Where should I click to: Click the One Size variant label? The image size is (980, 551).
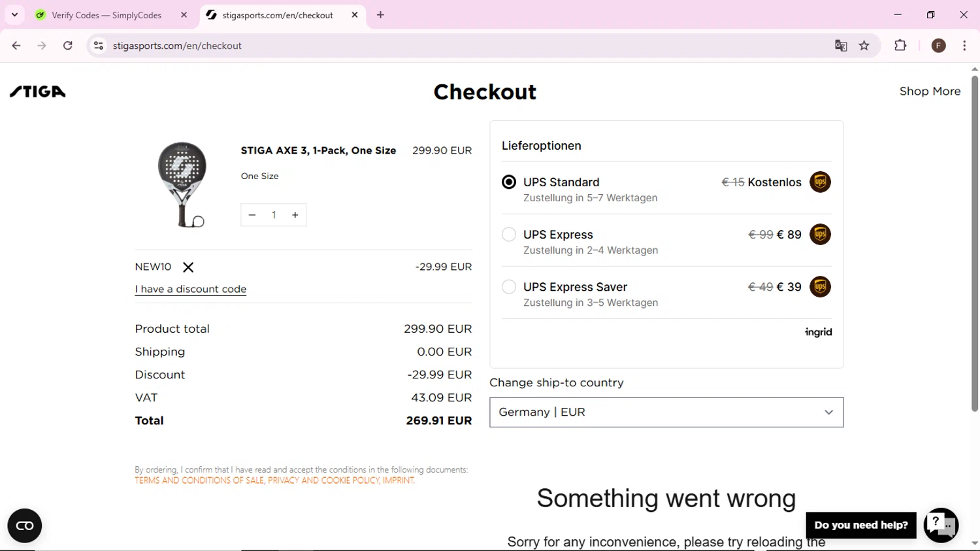259,176
